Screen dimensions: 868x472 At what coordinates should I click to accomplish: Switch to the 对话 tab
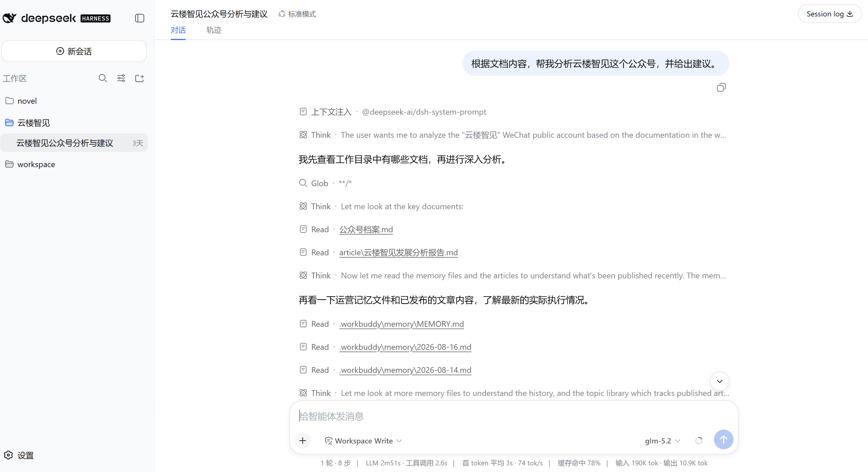click(178, 30)
